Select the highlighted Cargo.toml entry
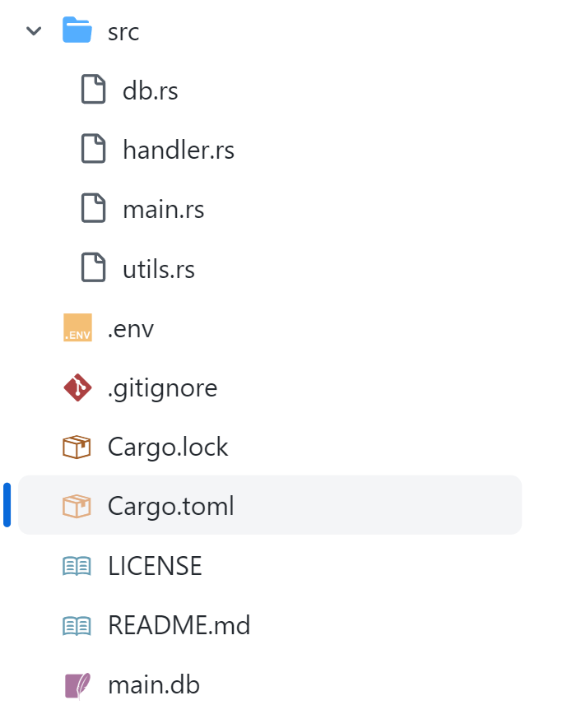Screen dimensions: 581x728 pos(170,506)
